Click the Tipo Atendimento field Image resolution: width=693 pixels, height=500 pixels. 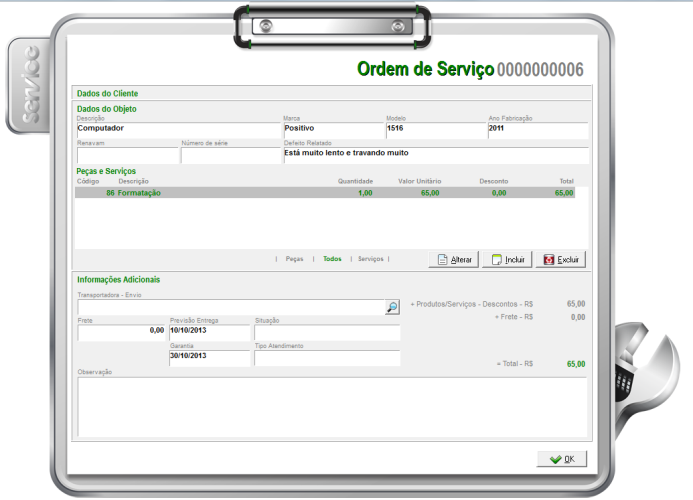[326, 357]
